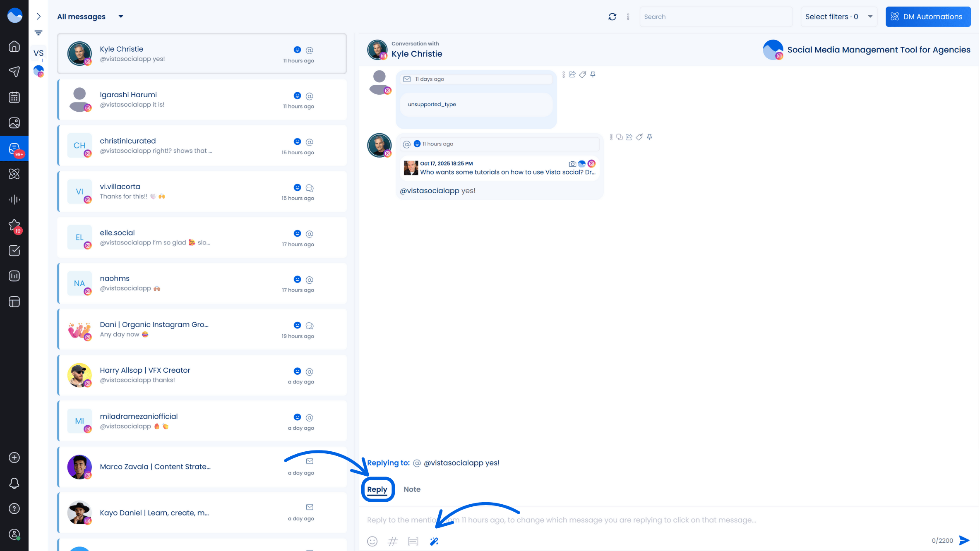Click the refresh messages icon
The image size is (980, 551).
(x=612, y=17)
